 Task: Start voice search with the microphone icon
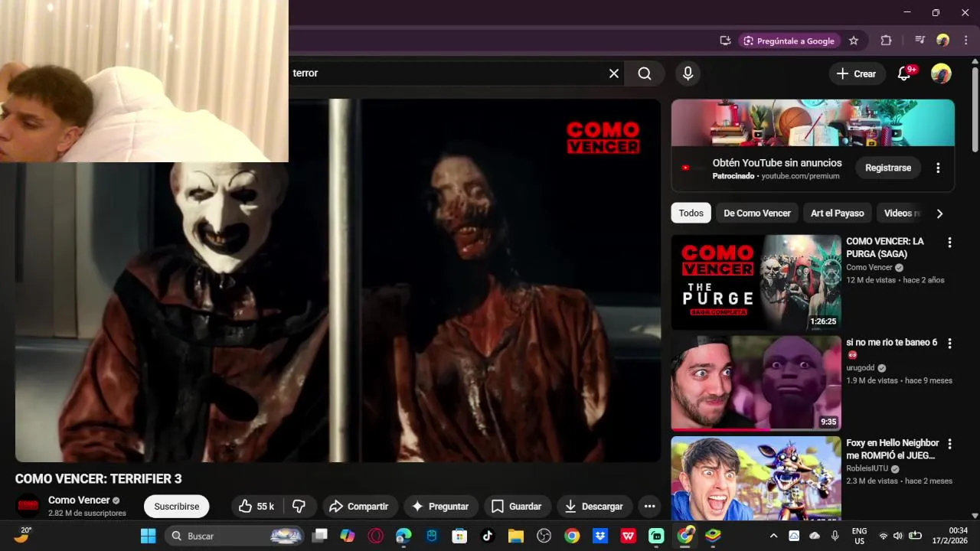pyautogui.click(x=688, y=73)
